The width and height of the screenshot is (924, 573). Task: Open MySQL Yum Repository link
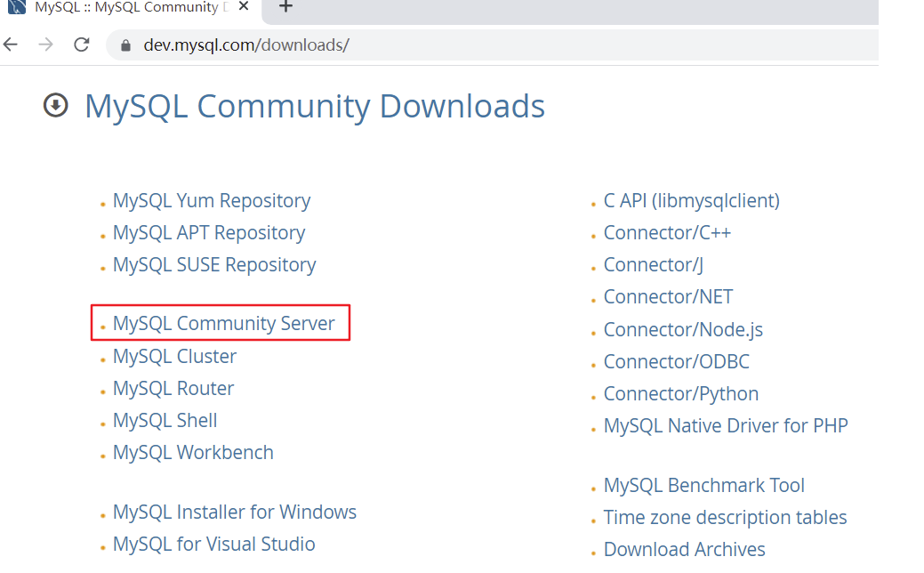click(212, 201)
